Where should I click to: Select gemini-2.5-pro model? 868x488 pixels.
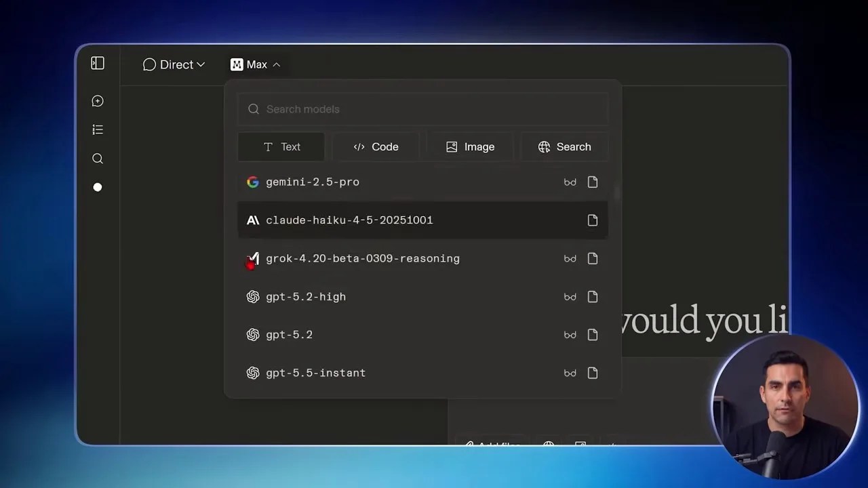(422, 182)
